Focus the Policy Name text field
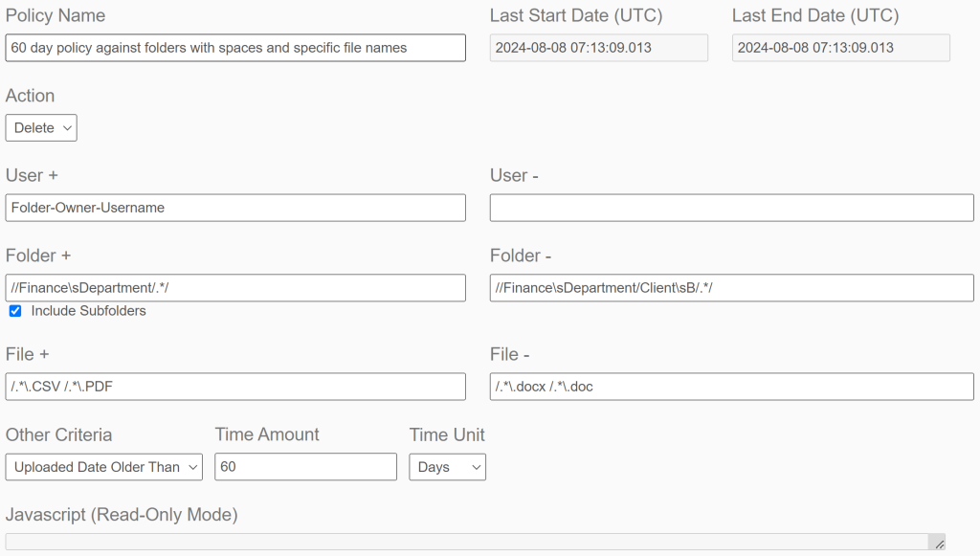Image resolution: width=980 pixels, height=556 pixels. (x=235, y=48)
